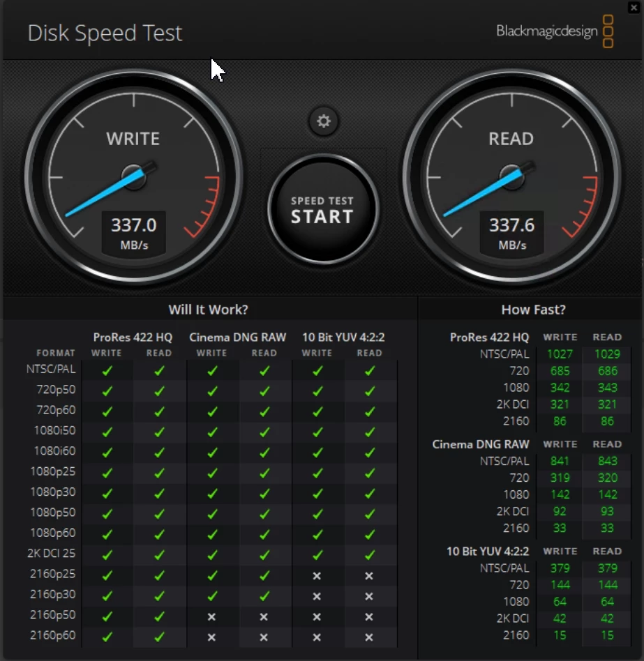This screenshot has width=644, height=661.
Task: Click Cinema DNG RAW write checkmark for 2160p30
Action: 212,595
